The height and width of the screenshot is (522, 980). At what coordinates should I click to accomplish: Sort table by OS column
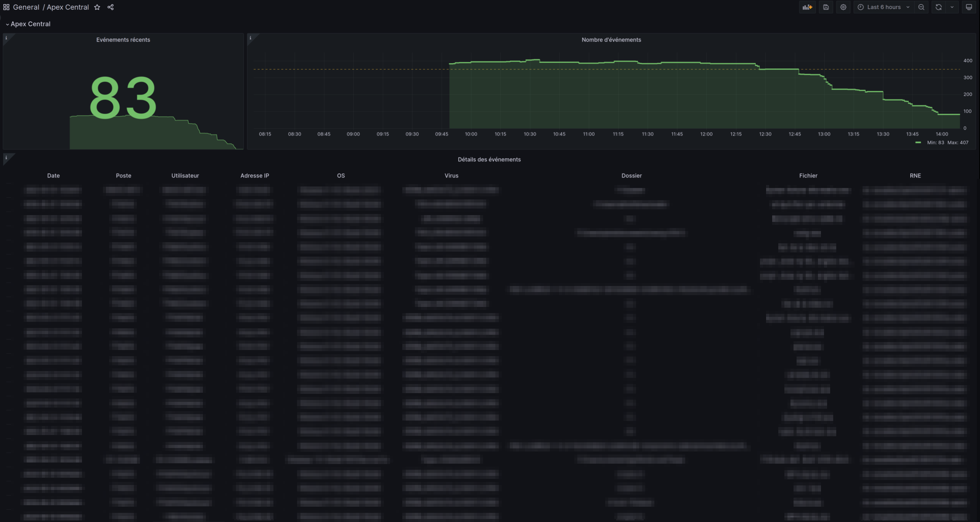341,175
